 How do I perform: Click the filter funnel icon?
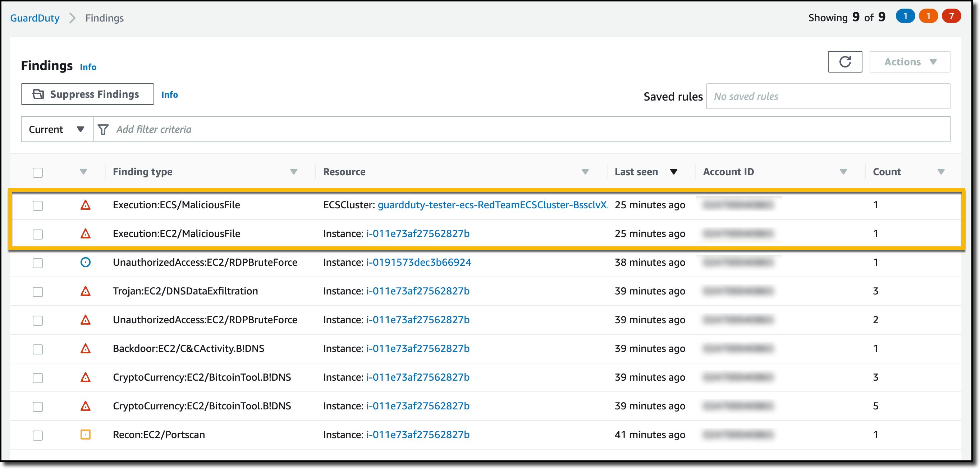click(103, 130)
